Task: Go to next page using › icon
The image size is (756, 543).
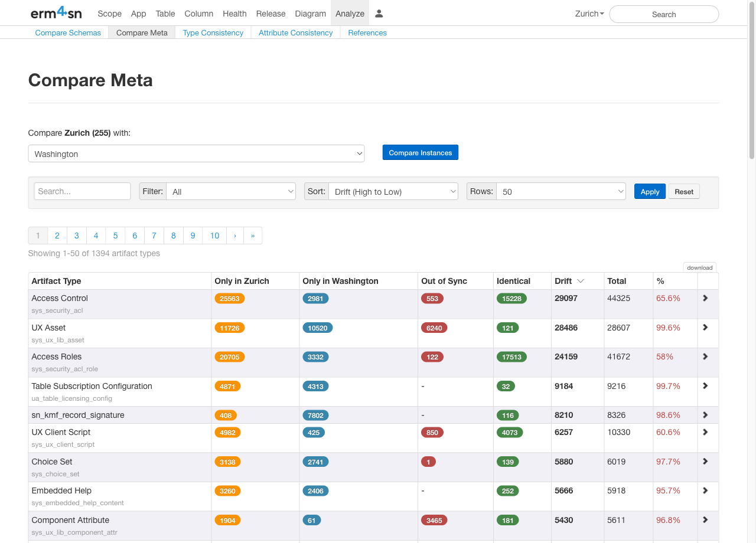Action: (234, 235)
